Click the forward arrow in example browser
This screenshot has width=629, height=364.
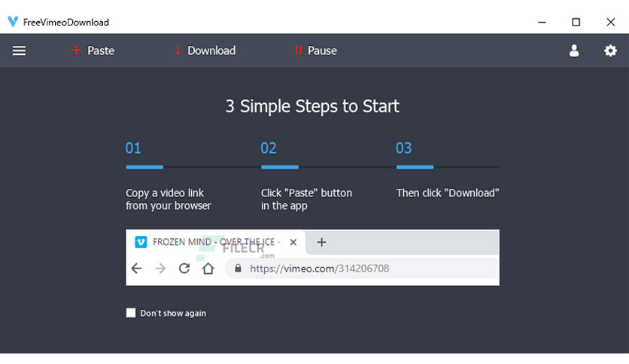(x=160, y=268)
